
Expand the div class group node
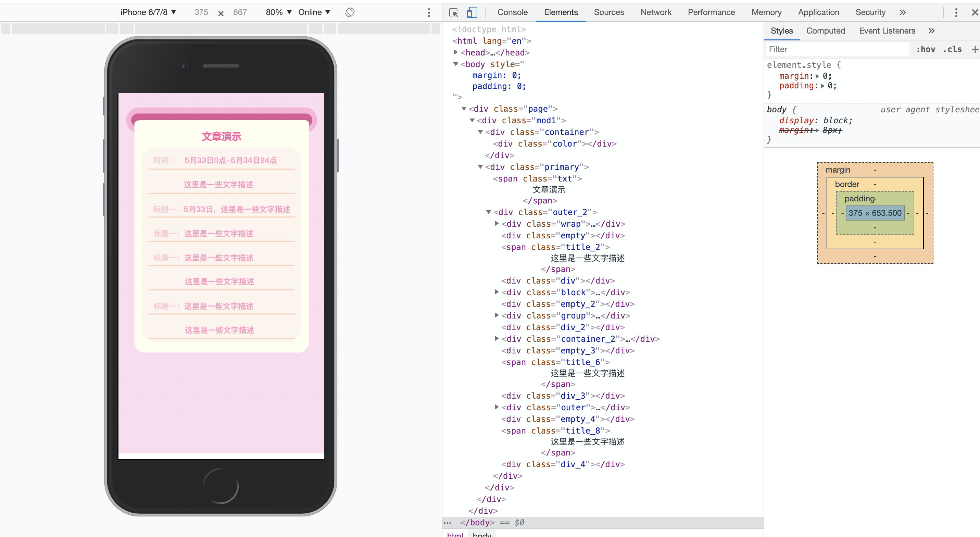tap(497, 315)
